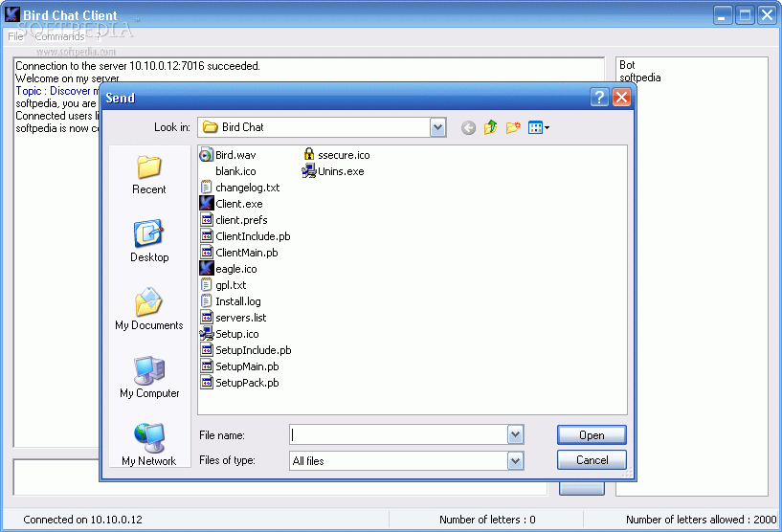782x532 pixels.
Task: Click the connection succeeded message line
Action: (x=138, y=66)
